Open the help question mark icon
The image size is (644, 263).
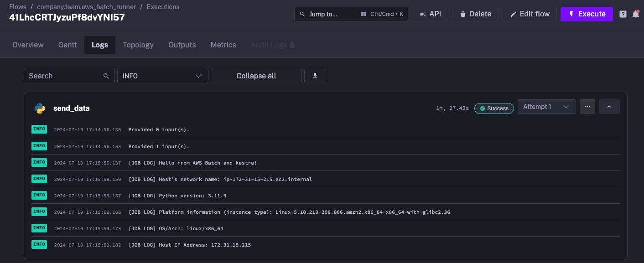coord(623,14)
